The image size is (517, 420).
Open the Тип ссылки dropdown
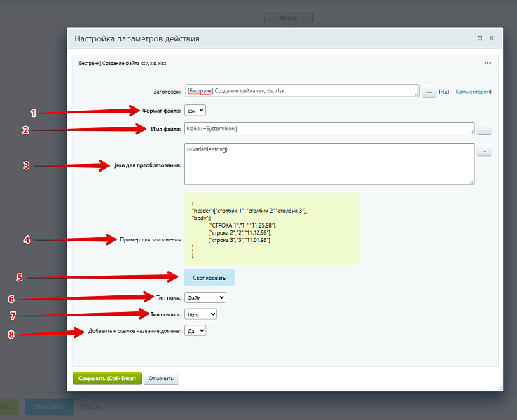pyautogui.click(x=200, y=314)
